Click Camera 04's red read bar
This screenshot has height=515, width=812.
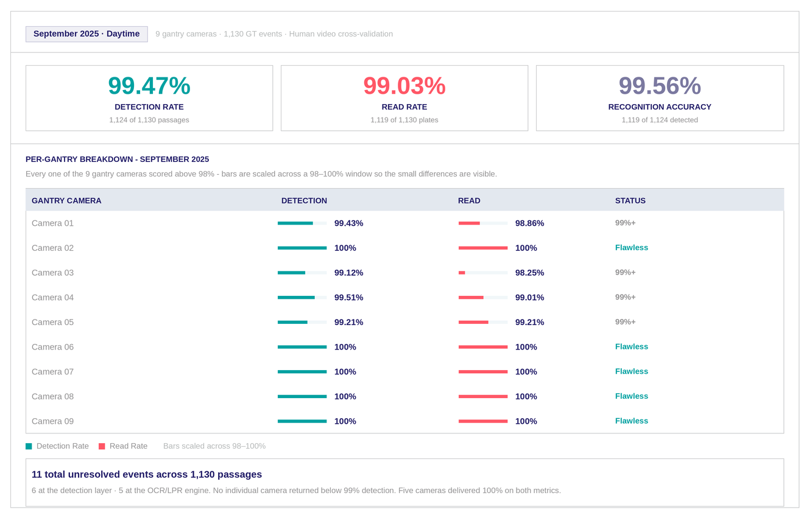click(471, 298)
